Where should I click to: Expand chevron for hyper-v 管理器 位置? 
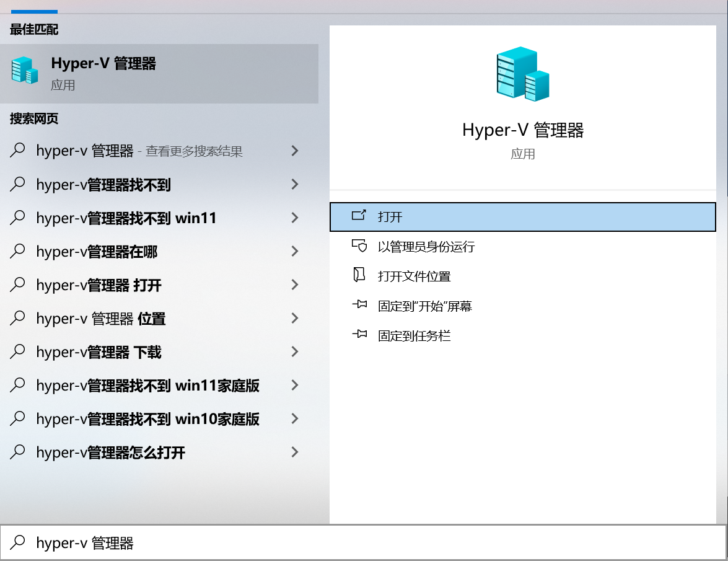coord(294,318)
